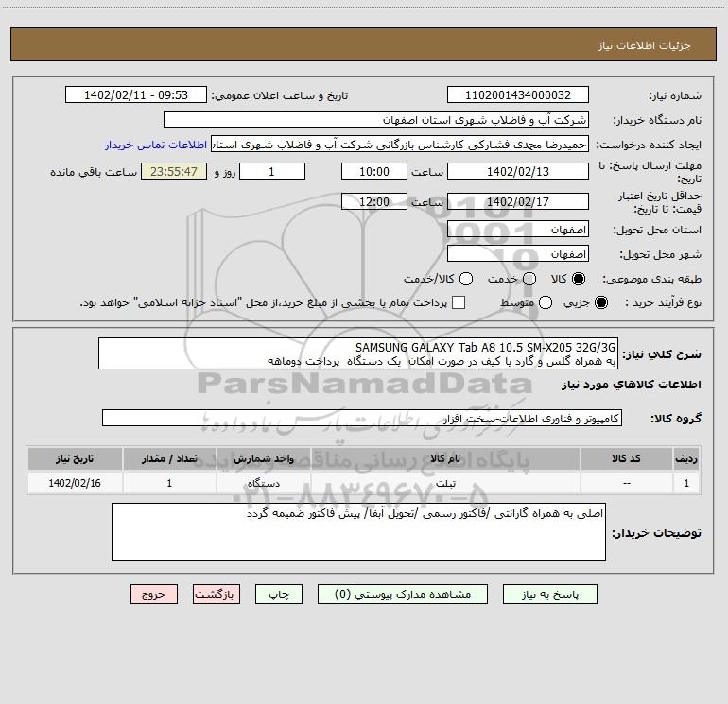Click the تعداد / مقدار column header
This screenshot has width=728, height=704.
[x=169, y=458]
